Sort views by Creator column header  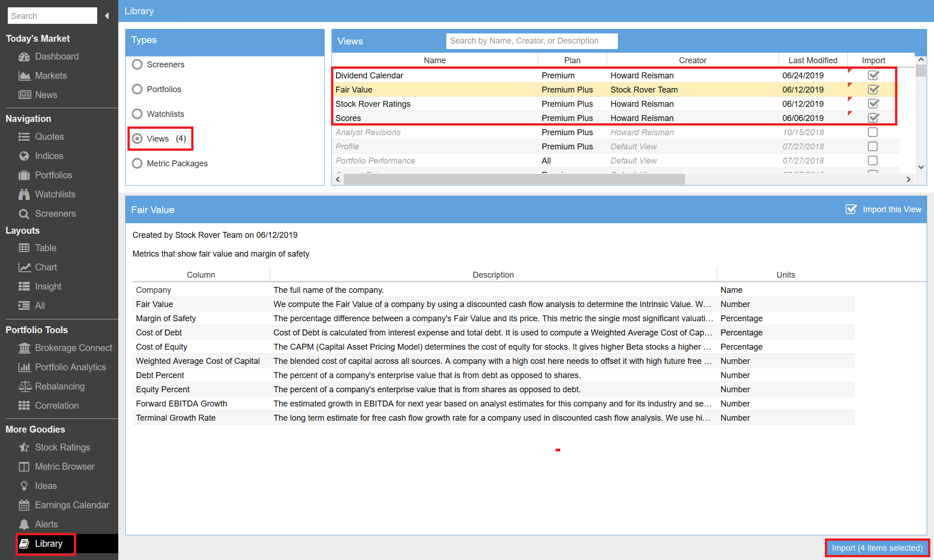(692, 60)
